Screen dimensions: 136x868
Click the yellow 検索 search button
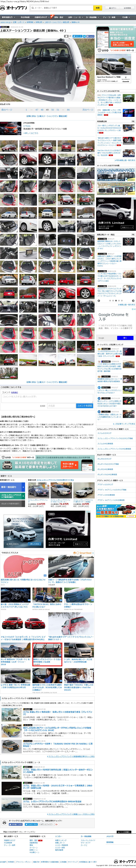coord(98,8)
